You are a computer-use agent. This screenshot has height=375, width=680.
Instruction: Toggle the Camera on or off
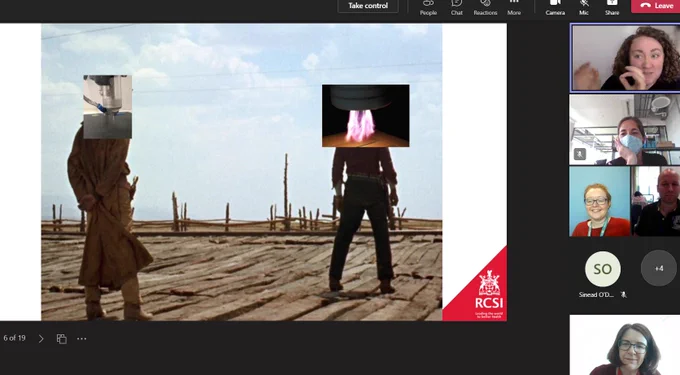(555, 8)
